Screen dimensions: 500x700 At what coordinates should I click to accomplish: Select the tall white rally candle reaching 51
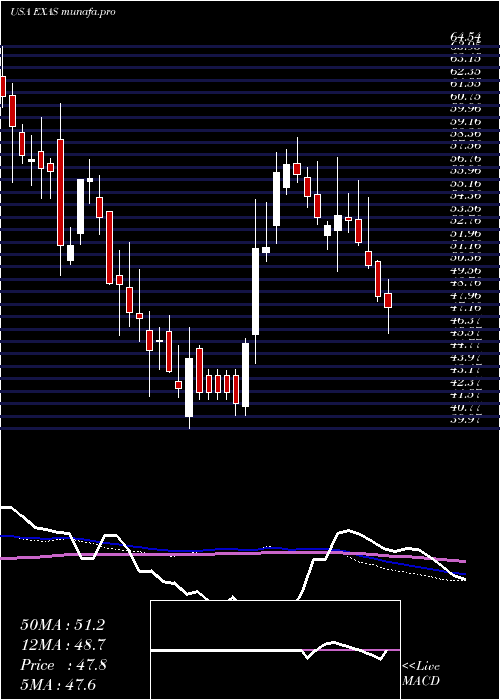pyautogui.click(x=255, y=292)
